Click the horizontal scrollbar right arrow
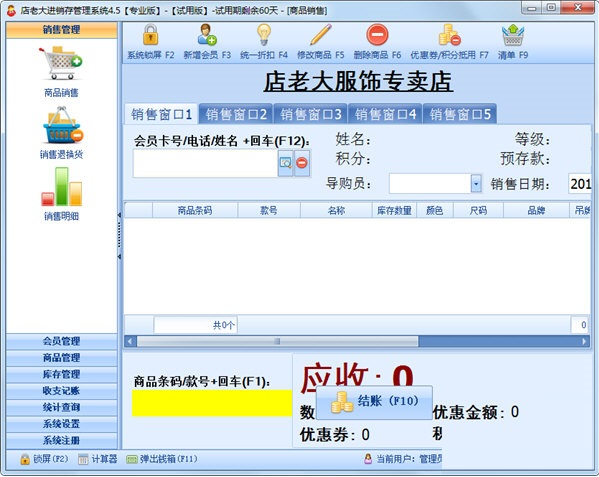Viewport: 599px width, 477px height. (584, 341)
